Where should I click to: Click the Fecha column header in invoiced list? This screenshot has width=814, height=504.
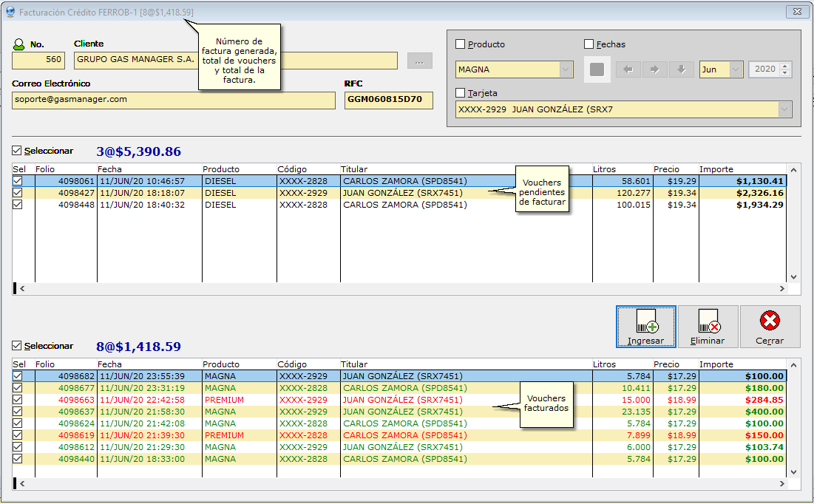(x=148, y=364)
